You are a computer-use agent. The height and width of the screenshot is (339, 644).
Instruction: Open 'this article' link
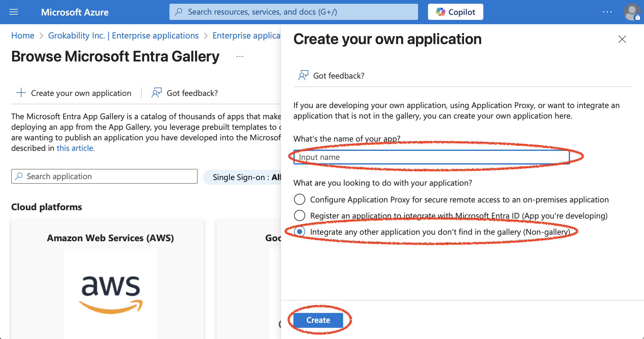pos(76,148)
